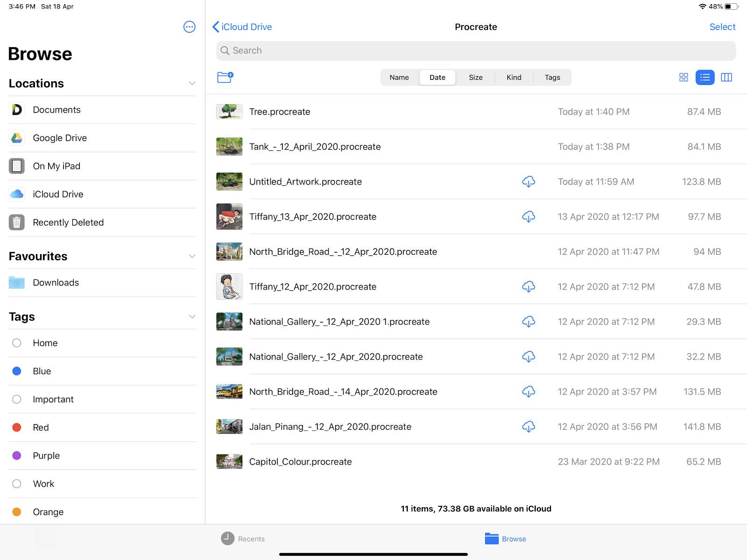The height and width of the screenshot is (560, 747).
Task: Collapse the Favourites section
Action: [x=192, y=256]
